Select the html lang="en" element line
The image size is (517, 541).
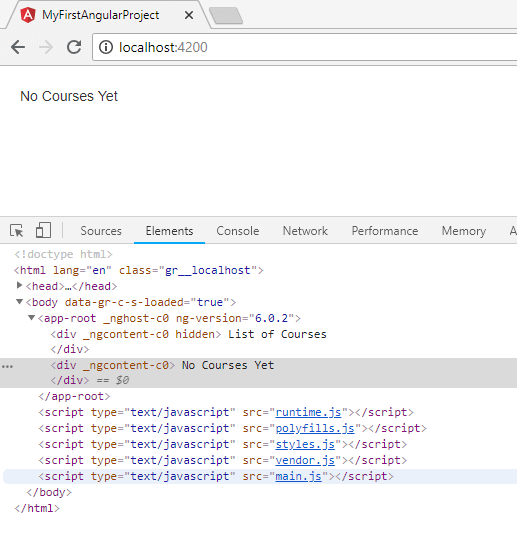pos(138,270)
